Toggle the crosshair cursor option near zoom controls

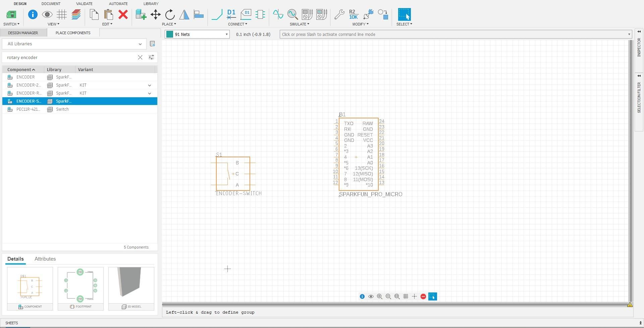pyautogui.click(x=414, y=296)
